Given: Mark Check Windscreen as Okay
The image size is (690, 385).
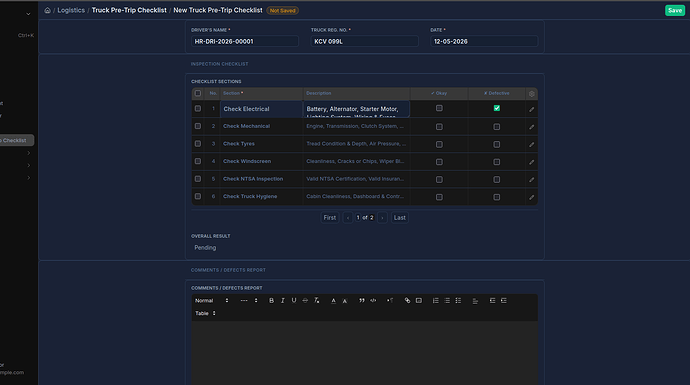Looking at the screenshot, I should pos(439,162).
